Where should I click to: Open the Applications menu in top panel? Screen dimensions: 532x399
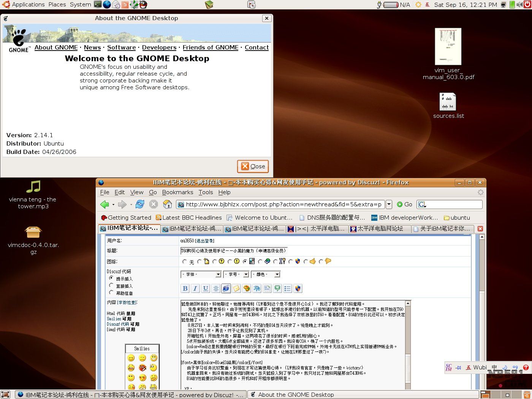(x=28, y=5)
